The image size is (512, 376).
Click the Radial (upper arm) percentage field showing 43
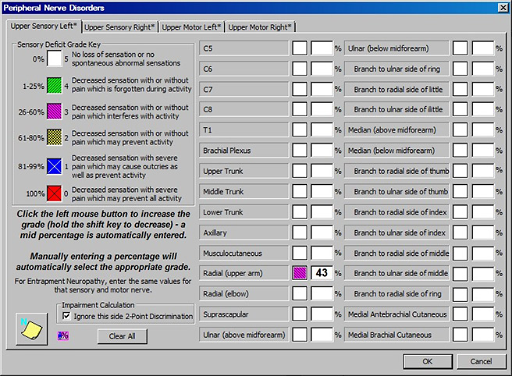(x=322, y=273)
